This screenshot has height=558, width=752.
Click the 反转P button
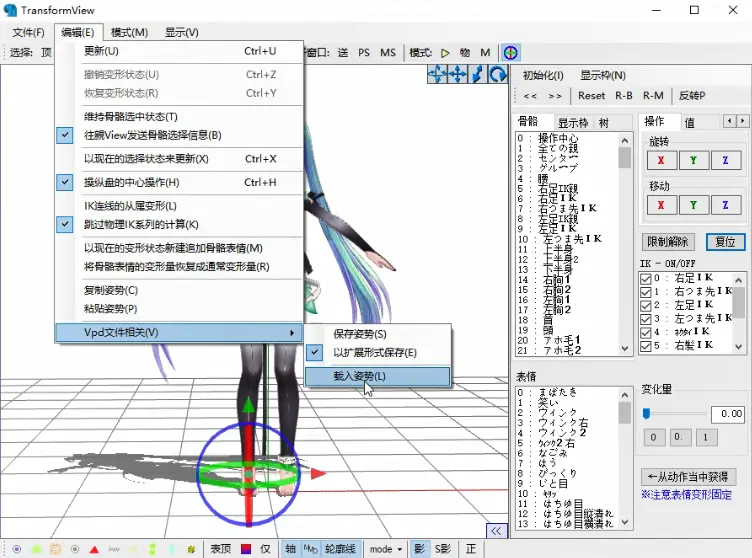tap(692, 95)
